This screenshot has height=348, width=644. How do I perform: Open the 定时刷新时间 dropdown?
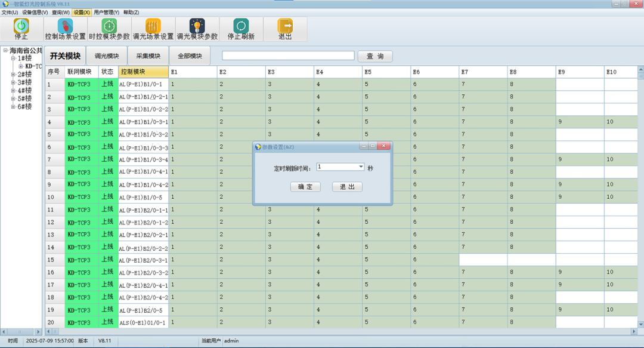click(361, 167)
